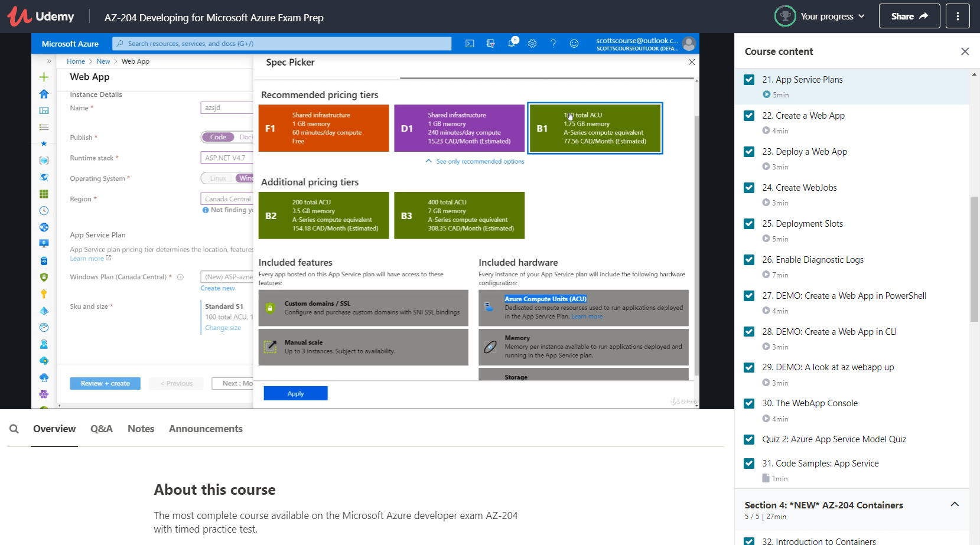Screen dimensions: 980x545
Task: Collapse Section 4 AZ-204 Containers
Action: click(x=955, y=504)
